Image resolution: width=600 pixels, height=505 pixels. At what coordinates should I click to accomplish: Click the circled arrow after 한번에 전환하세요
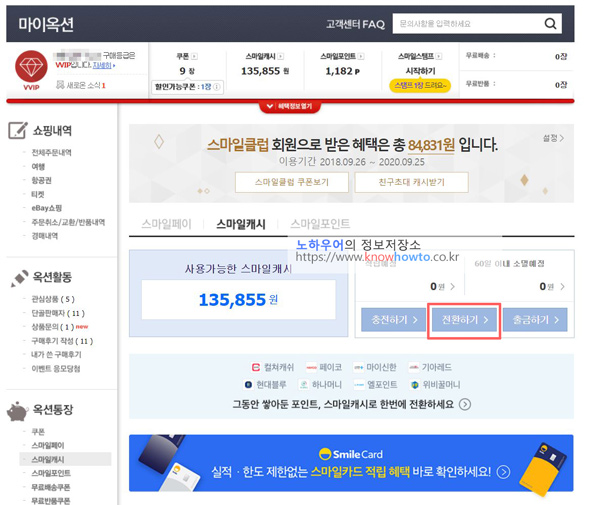[x=465, y=404]
